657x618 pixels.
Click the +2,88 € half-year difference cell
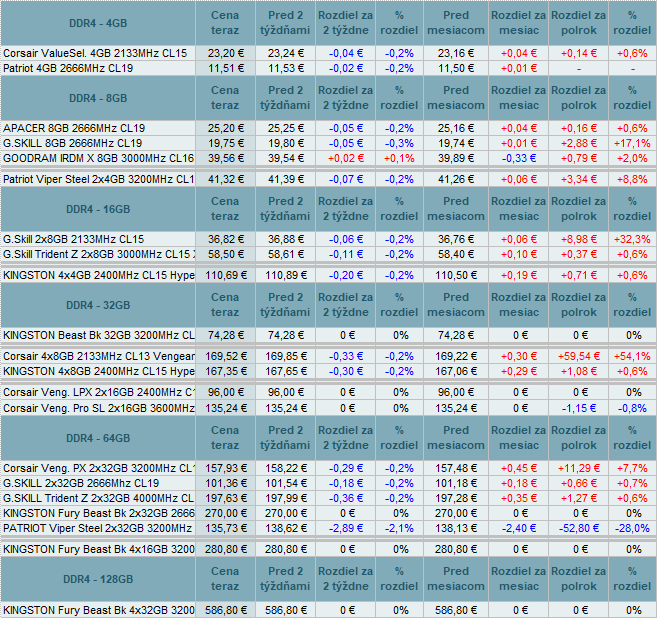(x=579, y=143)
